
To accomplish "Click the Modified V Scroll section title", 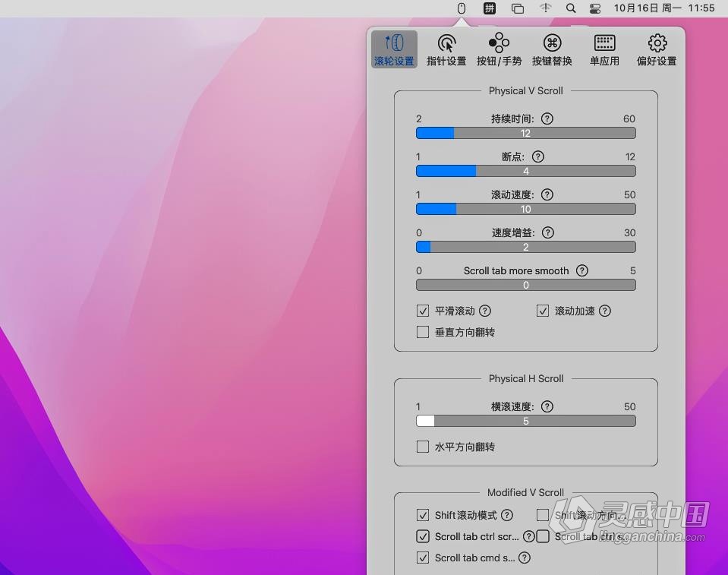I will pos(525,492).
